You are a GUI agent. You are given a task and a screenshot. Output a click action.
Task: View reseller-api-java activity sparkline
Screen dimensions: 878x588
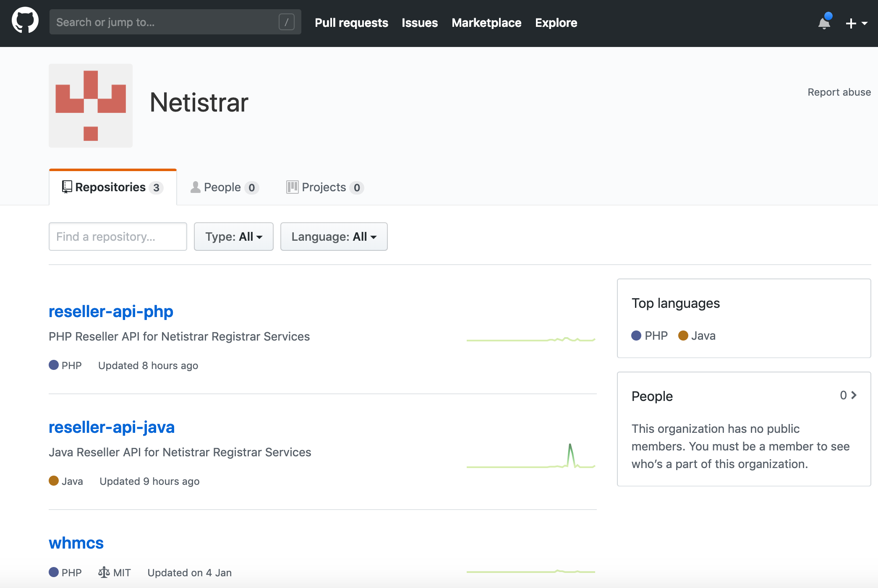coord(531,456)
